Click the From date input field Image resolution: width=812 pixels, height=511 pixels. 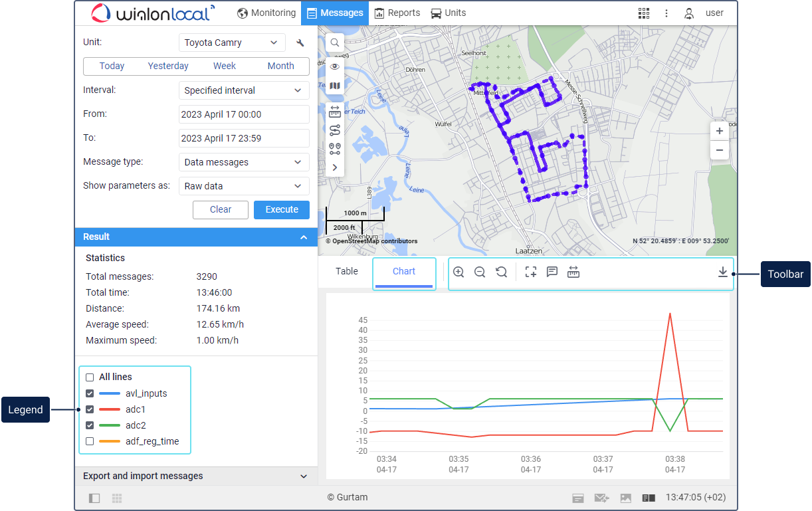click(244, 114)
